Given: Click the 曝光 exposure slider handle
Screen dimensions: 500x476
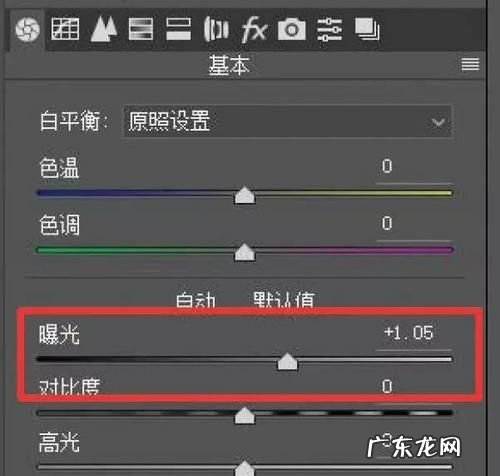Looking at the screenshot, I should (x=287, y=362).
